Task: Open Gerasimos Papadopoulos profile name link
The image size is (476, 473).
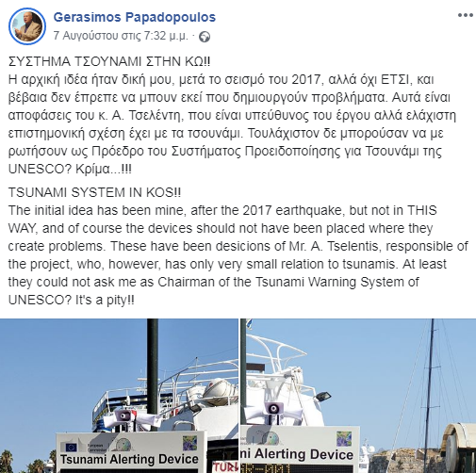Action: coord(135,17)
